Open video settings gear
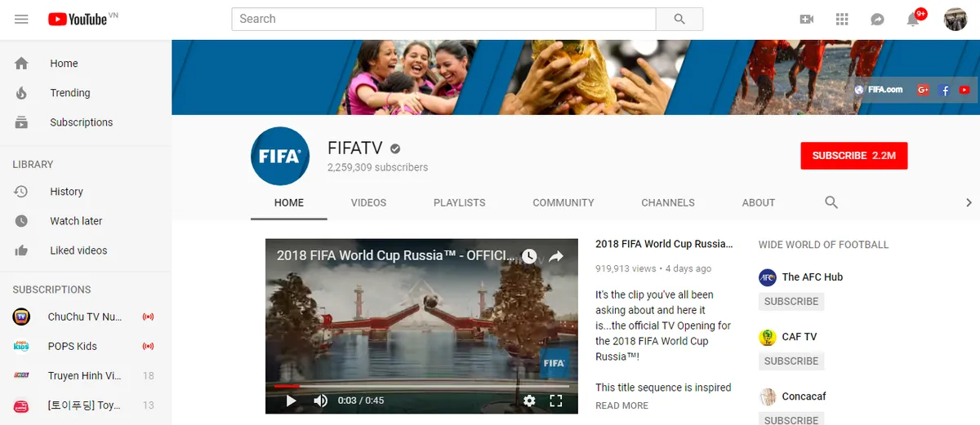Viewport: 980px width, 425px height. click(x=529, y=401)
